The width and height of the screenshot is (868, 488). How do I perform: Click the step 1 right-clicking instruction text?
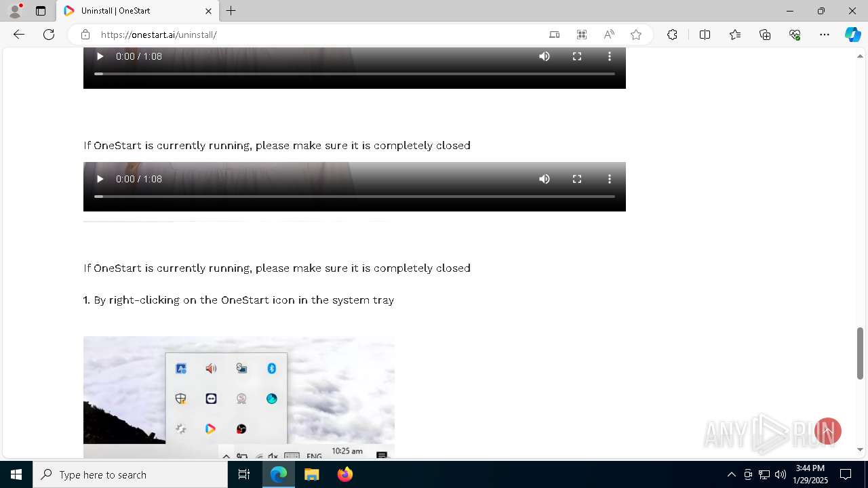pos(239,300)
